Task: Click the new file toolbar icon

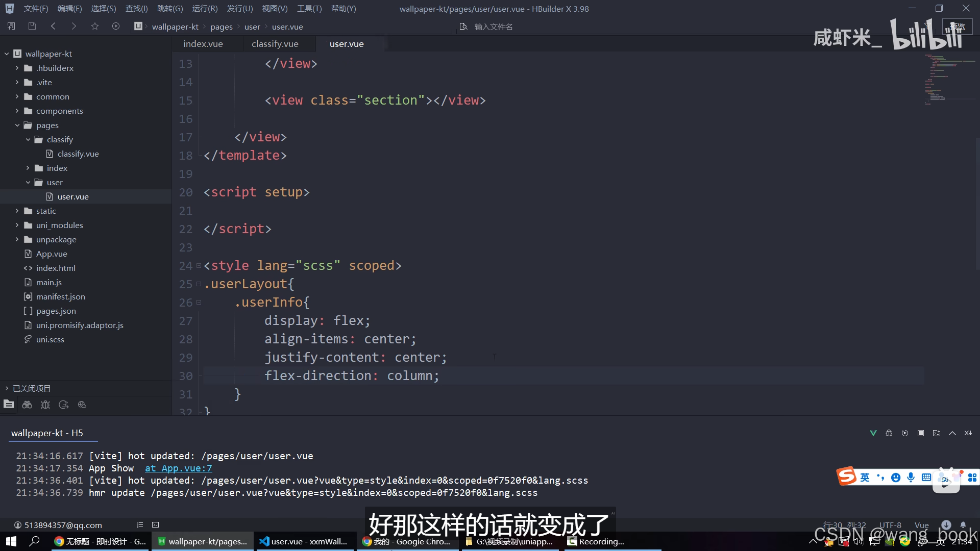Action: pyautogui.click(x=11, y=26)
